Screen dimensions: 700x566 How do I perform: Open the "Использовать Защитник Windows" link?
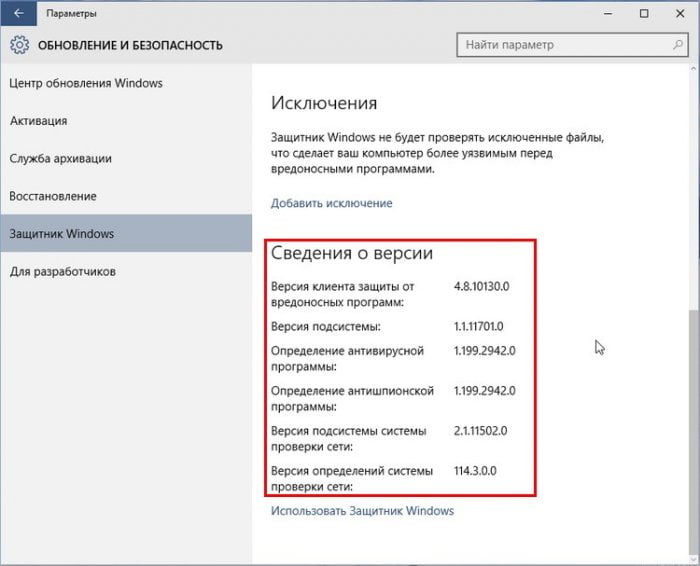(x=362, y=511)
